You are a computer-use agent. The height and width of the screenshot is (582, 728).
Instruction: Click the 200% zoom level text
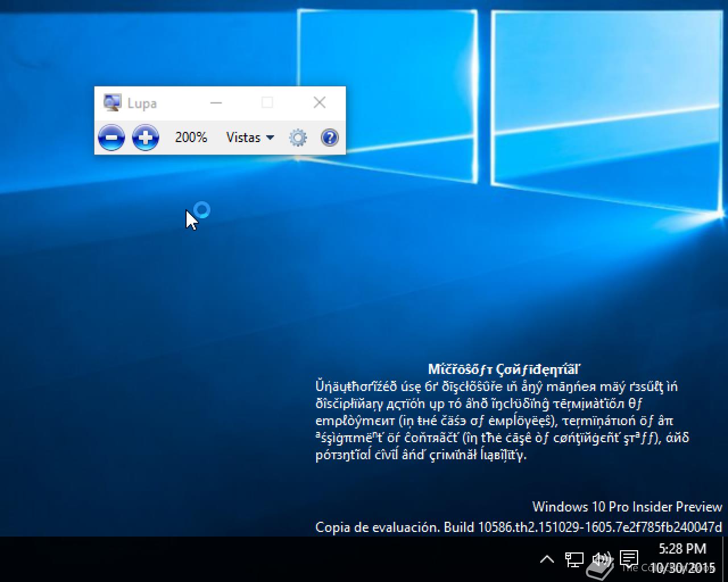coord(191,138)
